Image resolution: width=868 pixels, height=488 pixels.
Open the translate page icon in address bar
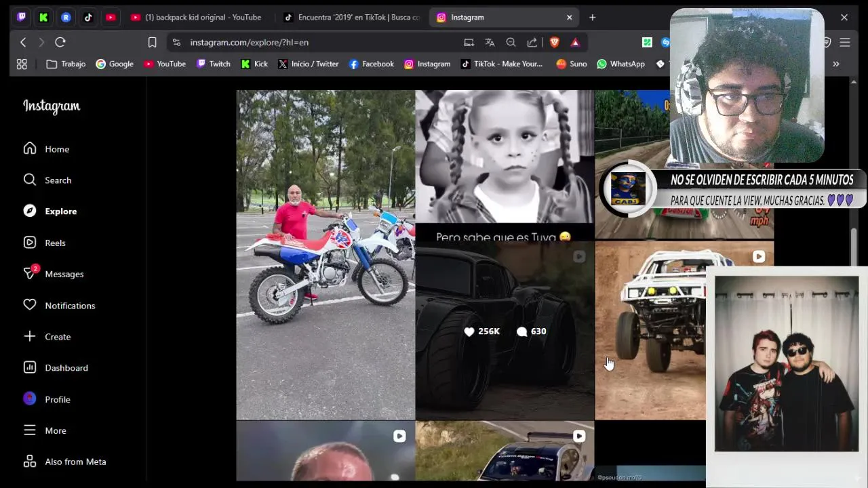[490, 42]
